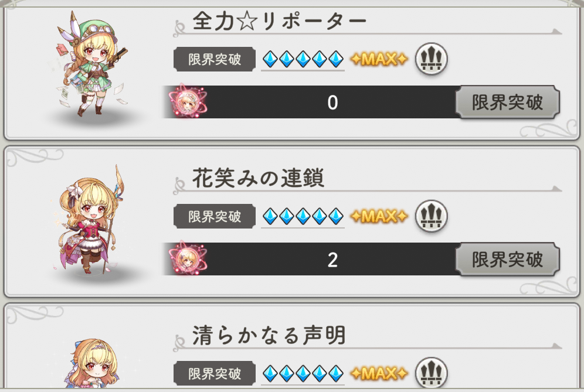Click the golden MAX badge on 花笑みの連鎖
Screen dimensions: 584x392
(x=379, y=216)
